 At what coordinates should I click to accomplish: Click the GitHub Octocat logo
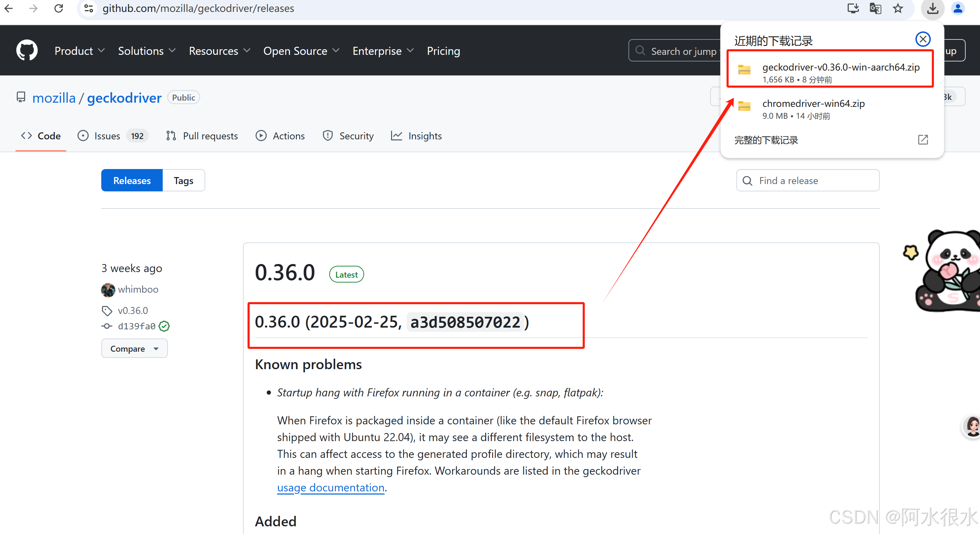pyautogui.click(x=27, y=50)
